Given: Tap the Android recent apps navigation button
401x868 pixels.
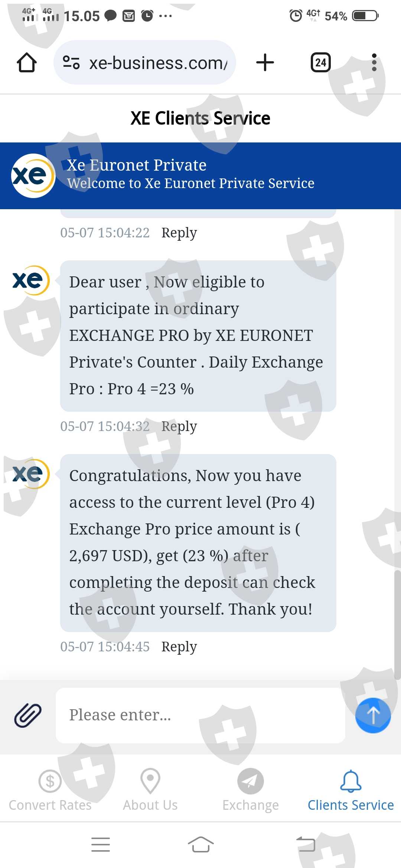Looking at the screenshot, I should 101,845.
